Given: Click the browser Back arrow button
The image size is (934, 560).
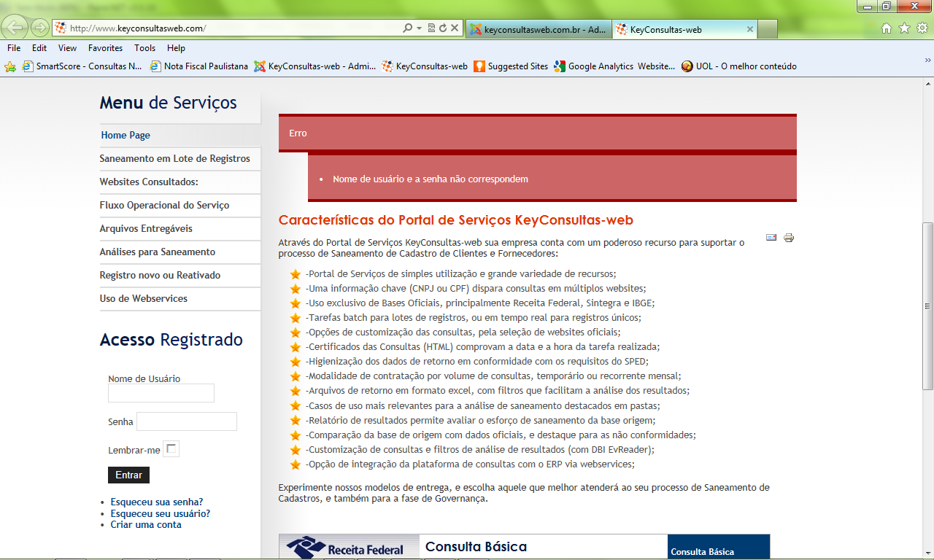Looking at the screenshot, I should point(15,28).
